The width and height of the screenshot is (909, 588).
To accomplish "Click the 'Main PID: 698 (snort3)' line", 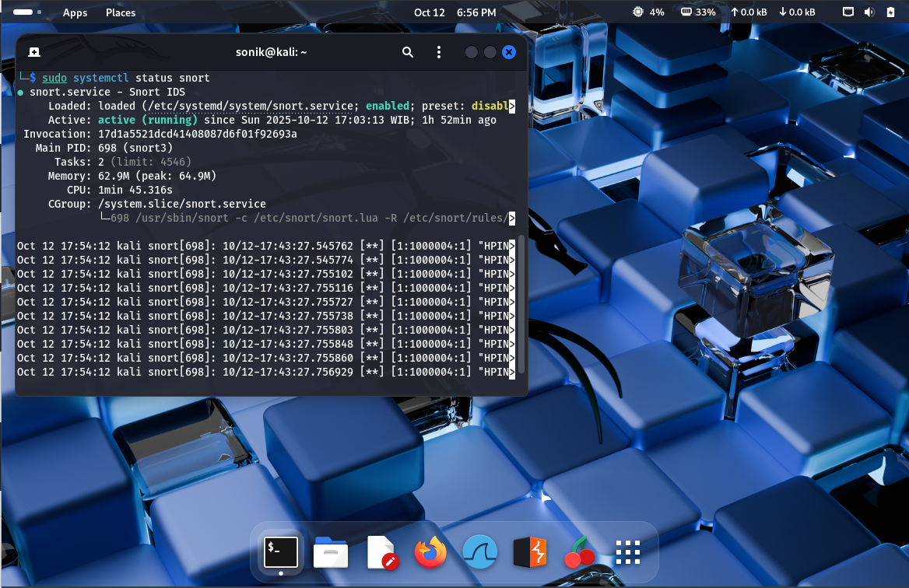I will (104, 148).
